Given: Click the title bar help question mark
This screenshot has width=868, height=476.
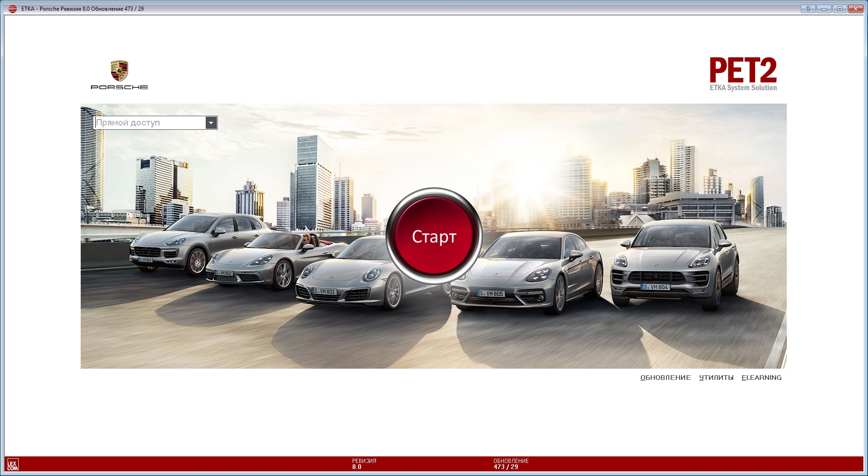Looking at the screenshot, I should coord(808,9).
